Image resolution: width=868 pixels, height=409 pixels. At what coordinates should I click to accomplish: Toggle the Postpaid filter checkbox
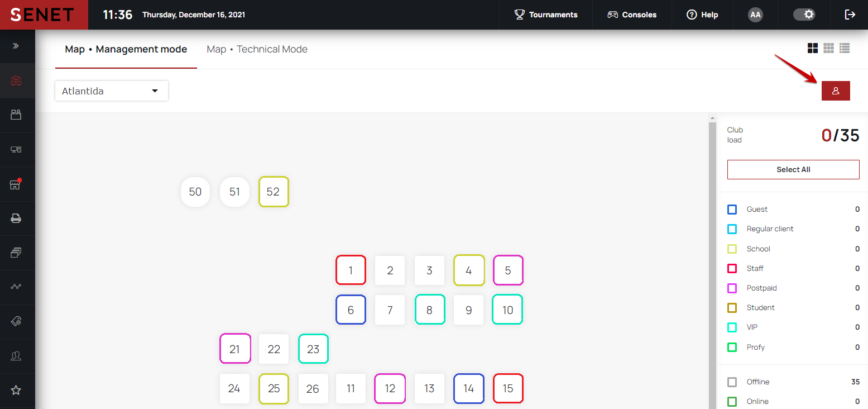click(x=732, y=288)
